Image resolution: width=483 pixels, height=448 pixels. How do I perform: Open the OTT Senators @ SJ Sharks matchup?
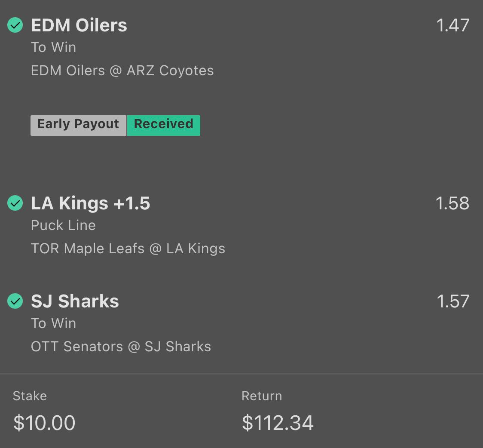click(x=121, y=347)
